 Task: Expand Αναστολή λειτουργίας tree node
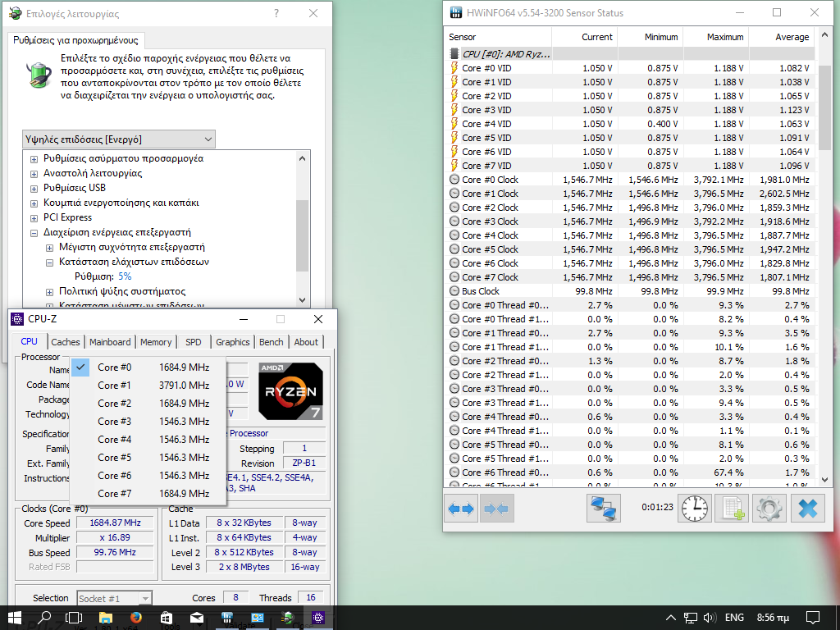[x=34, y=174]
